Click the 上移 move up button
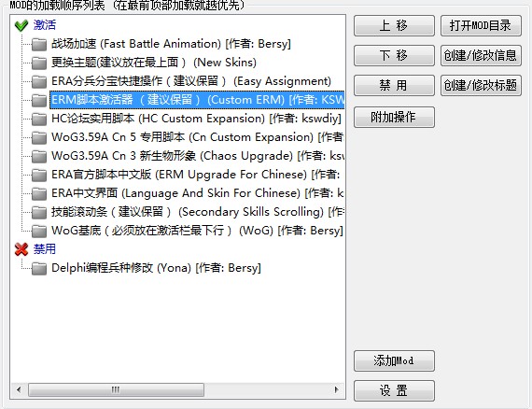Screen dimensions: 532x409 (x=394, y=25)
